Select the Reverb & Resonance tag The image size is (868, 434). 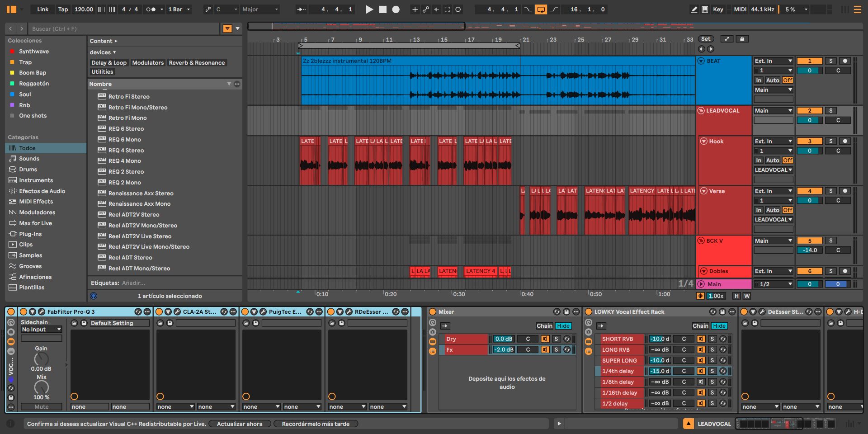coord(197,63)
